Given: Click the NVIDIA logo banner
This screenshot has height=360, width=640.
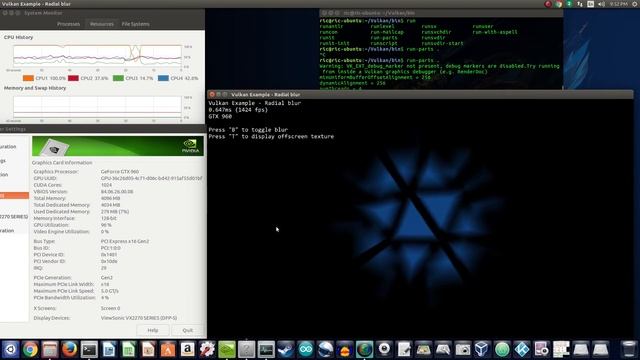Looking at the screenshot, I should pyautogui.click(x=118, y=146).
